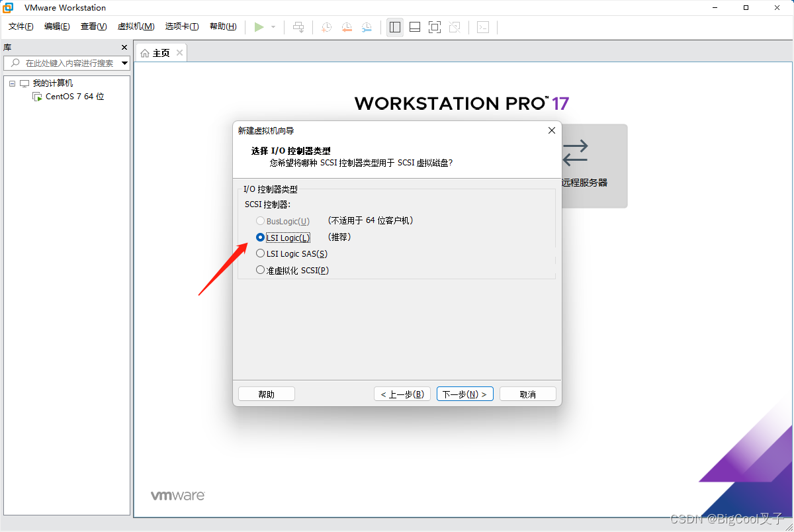Click the full screen mode icon

(435, 27)
